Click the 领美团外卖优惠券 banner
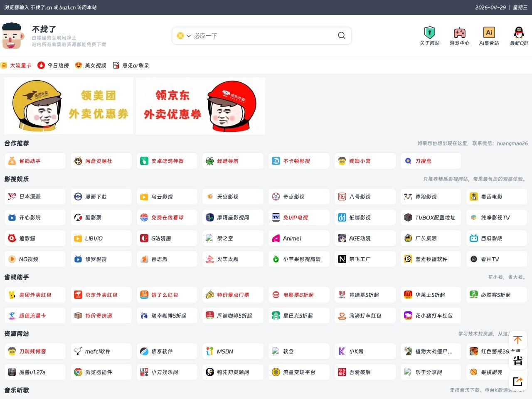Image resolution: width=532 pixels, height=399 pixels. [x=69, y=106]
